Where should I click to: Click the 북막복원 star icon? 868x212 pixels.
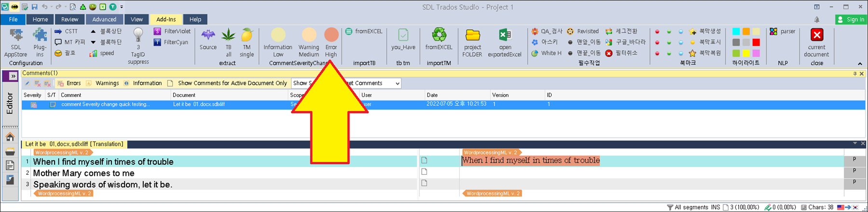click(x=692, y=53)
